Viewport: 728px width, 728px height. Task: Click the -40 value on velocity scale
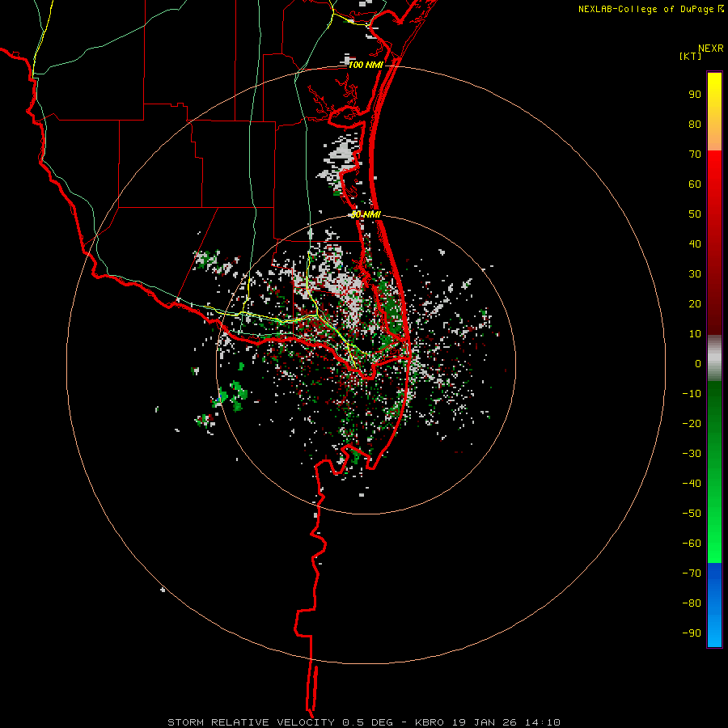692,484
